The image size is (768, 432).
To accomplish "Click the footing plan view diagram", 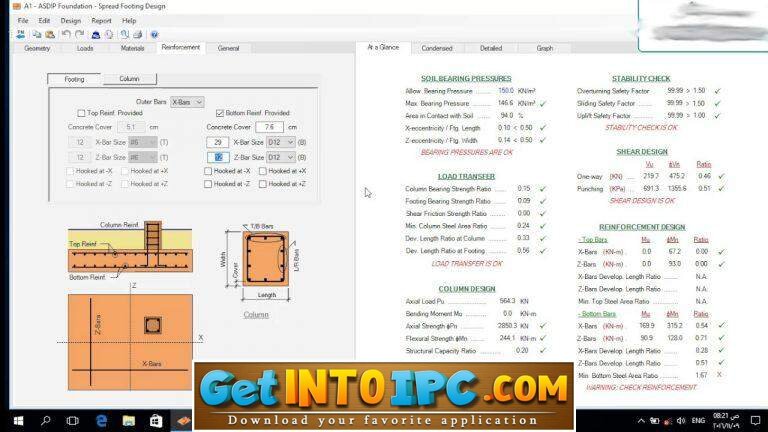I will [x=130, y=342].
